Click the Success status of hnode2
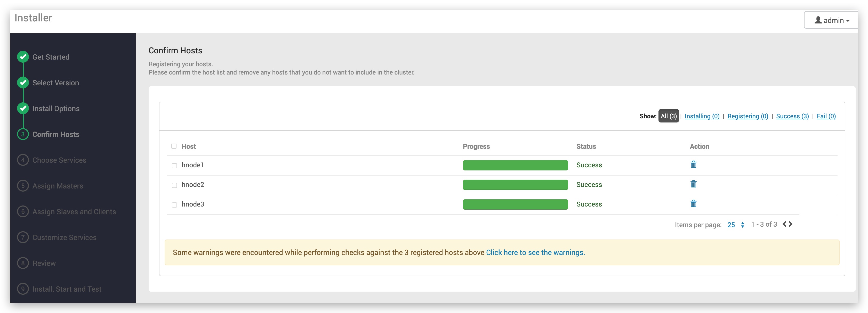 [x=589, y=184]
